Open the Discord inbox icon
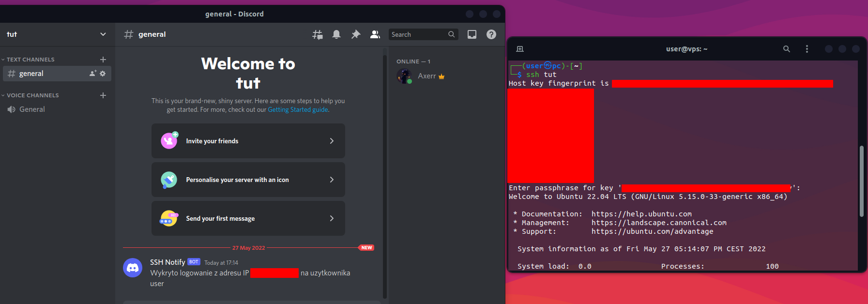Viewport: 868px width, 304px height. point(472,34)
